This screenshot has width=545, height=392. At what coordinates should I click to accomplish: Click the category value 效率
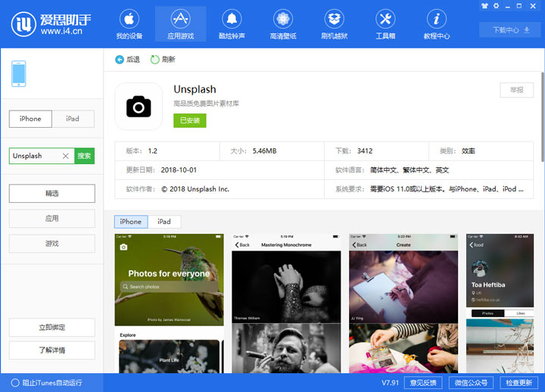coord(469,151)
